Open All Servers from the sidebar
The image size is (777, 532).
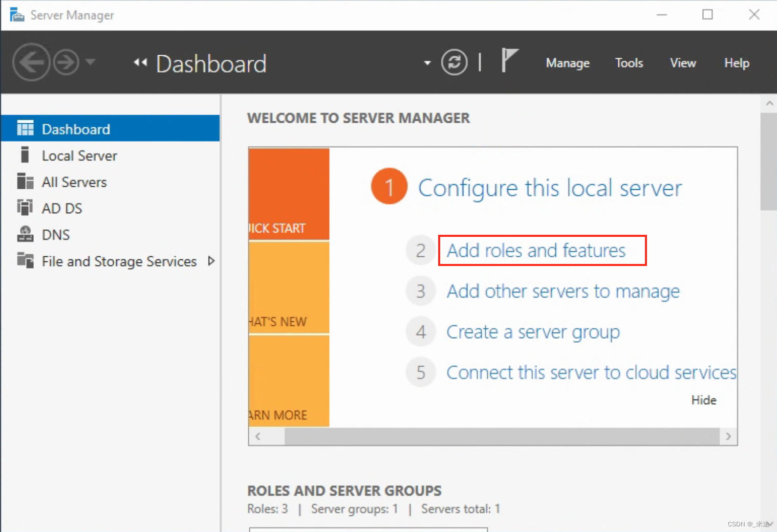click(25, 182)
